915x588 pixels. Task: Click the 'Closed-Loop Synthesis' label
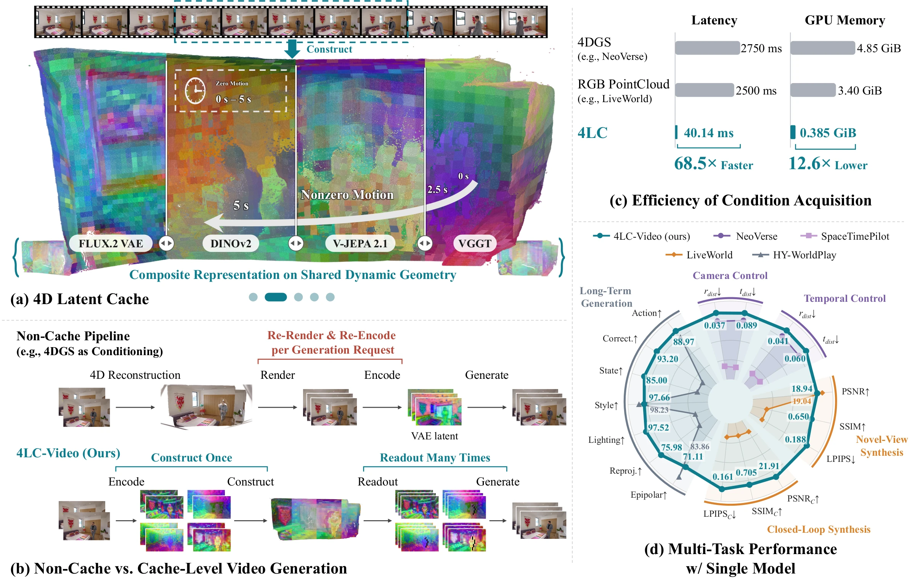pos(819,529)
